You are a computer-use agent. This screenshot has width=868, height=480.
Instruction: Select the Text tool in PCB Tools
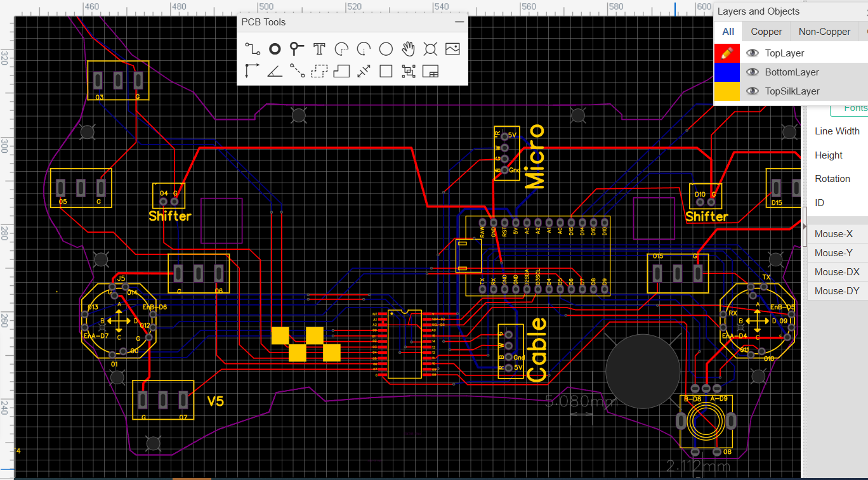[319, 49]
